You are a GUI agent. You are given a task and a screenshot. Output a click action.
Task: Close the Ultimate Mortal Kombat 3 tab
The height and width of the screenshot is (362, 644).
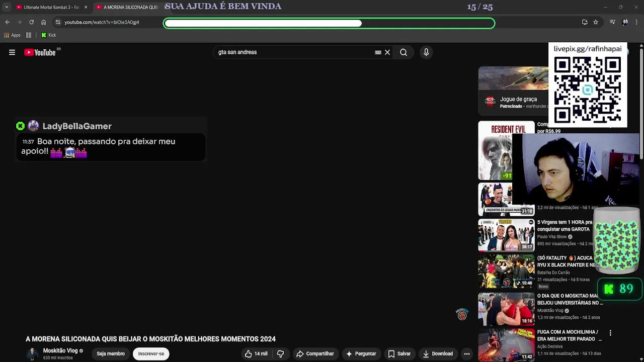tap(86, 7)
